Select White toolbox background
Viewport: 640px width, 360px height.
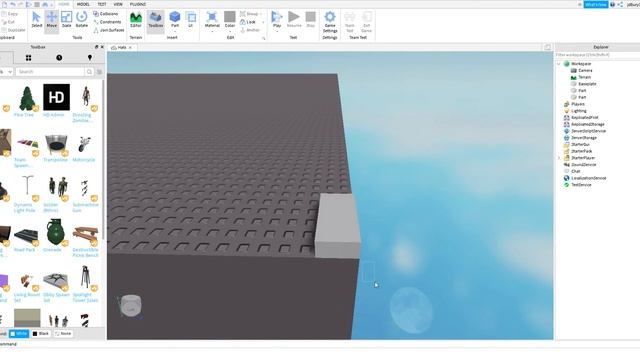pyautogui.click(x=19, y=334)
